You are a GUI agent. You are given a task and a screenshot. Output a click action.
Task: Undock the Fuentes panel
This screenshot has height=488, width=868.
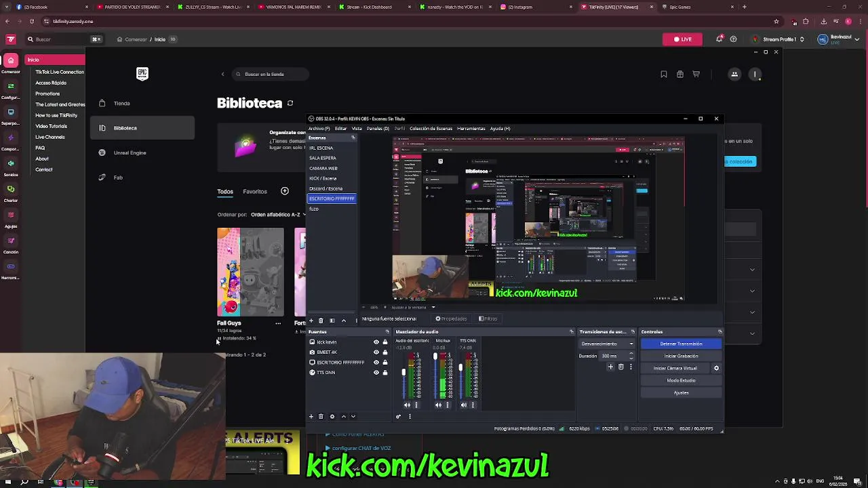tap(387, 332)
